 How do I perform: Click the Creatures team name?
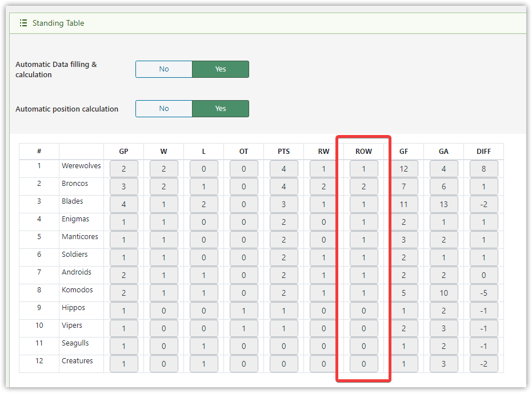[77, 361]
